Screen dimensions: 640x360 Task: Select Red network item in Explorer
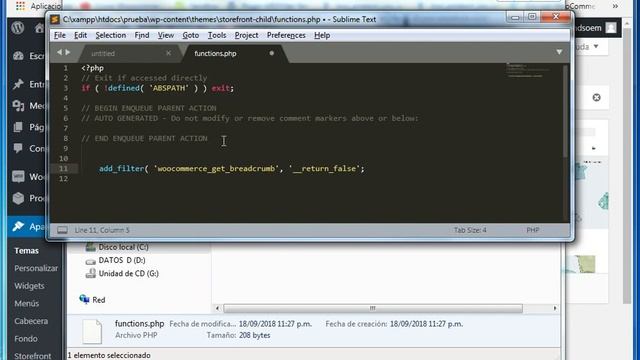93,300
